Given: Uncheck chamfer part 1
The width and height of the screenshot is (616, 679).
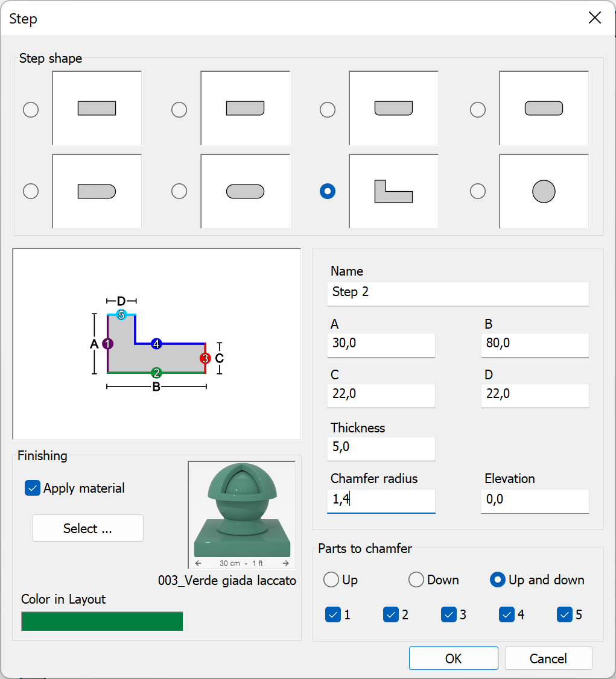Looking at the screenshot, I should 332,614.
